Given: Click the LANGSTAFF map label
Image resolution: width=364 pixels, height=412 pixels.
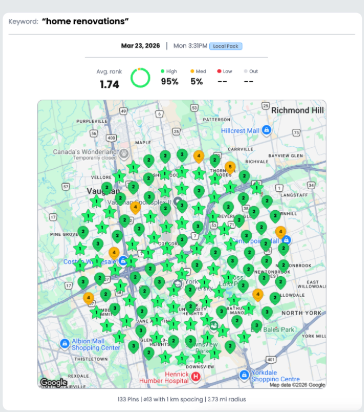Looking at the screenshot, I should tap(294, 195).
